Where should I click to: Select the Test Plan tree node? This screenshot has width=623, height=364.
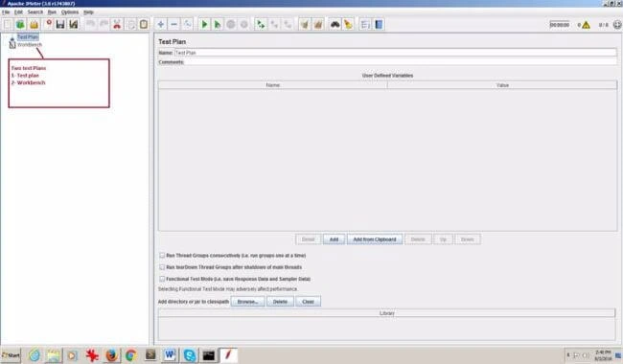tap(28, 37)
